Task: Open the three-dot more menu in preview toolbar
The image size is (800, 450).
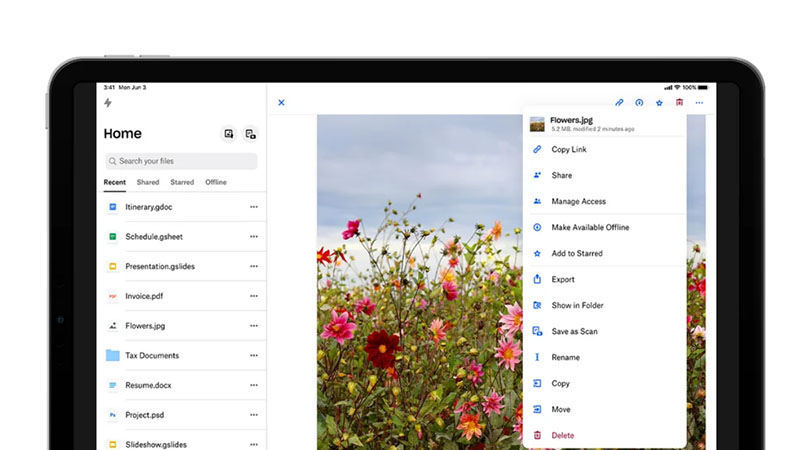Action: tap(699, 103)
